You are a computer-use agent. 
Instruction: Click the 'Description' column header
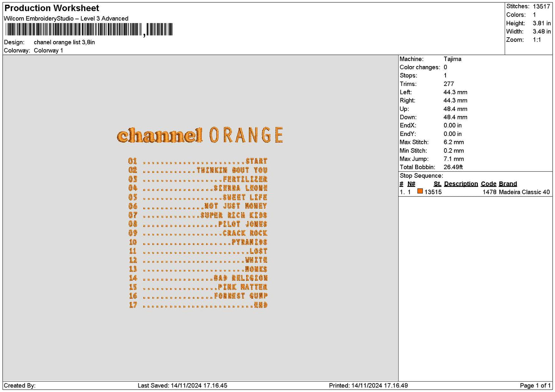pos(461,184)
